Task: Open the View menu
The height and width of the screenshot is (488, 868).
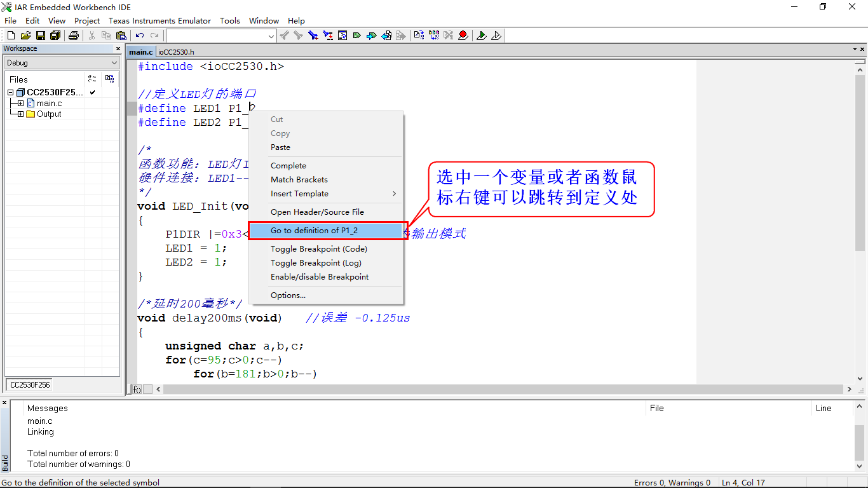Action: pyautogui.click(x=57, y=20)
